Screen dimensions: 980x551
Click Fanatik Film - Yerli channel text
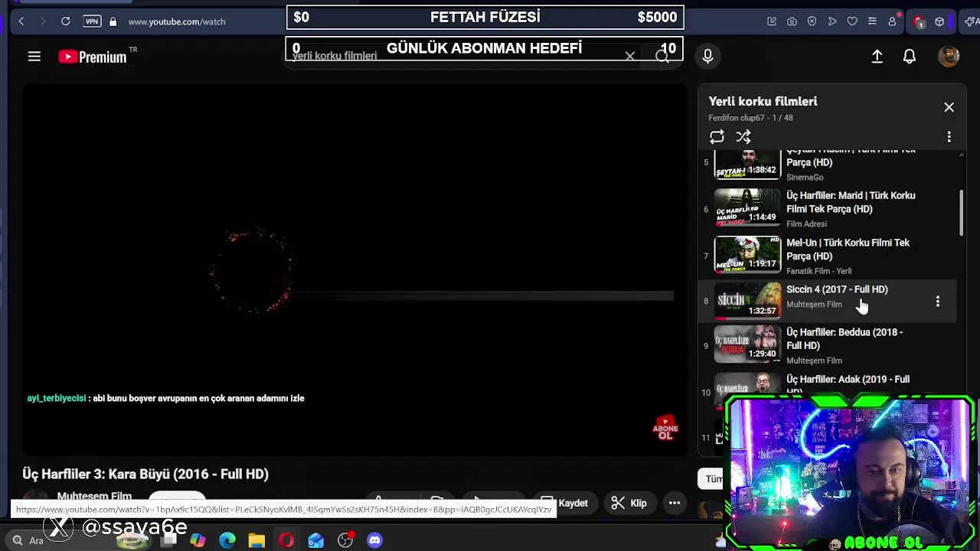point(818,271)
